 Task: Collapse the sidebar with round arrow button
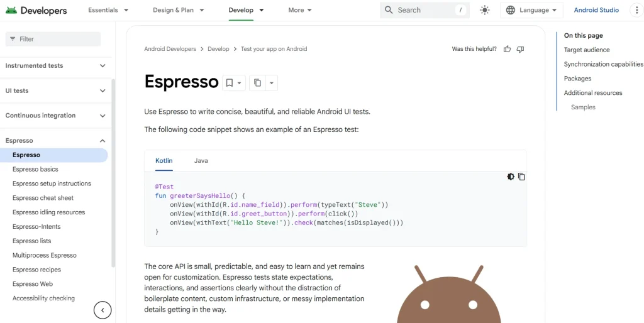click(103, 310)
